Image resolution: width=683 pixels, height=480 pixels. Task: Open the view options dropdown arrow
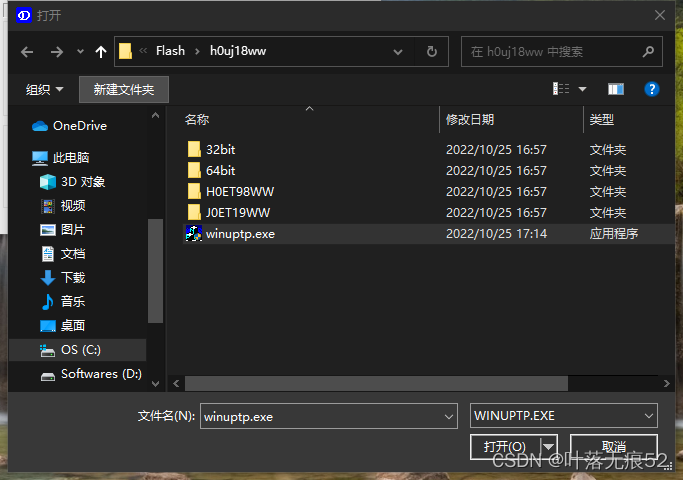[x=582, y=89]
